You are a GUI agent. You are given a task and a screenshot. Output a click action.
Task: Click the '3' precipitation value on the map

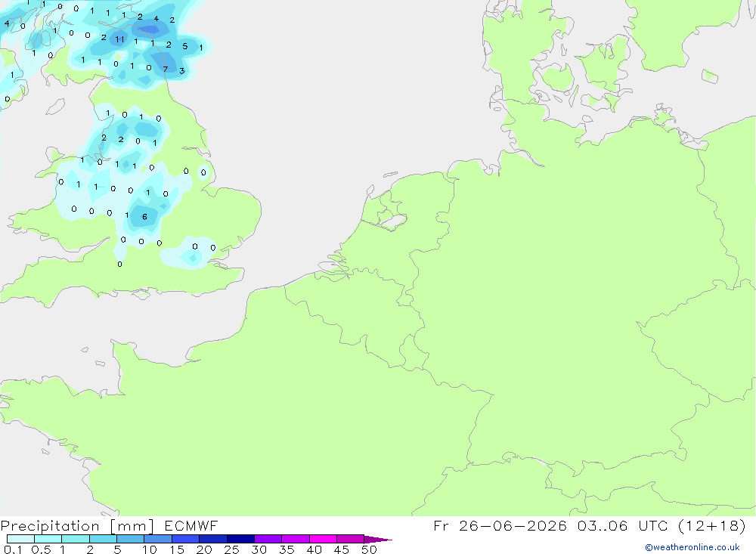[x=181, y=71]
